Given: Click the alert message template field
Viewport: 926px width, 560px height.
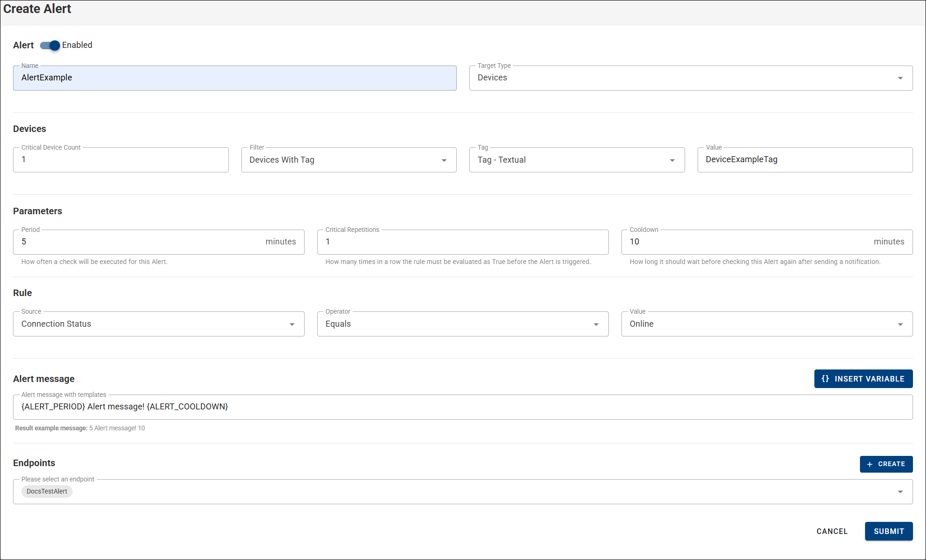Looking at the screenshot, I should coord(463,407).
